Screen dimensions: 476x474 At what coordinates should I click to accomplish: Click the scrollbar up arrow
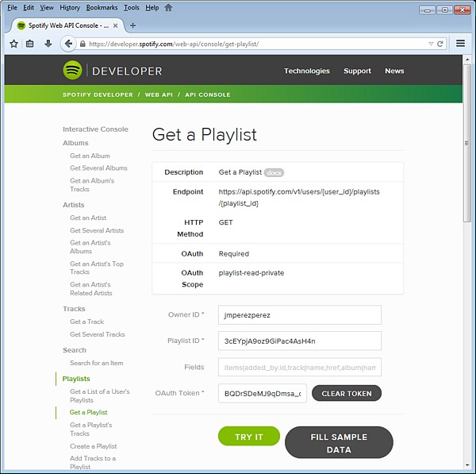467,60
